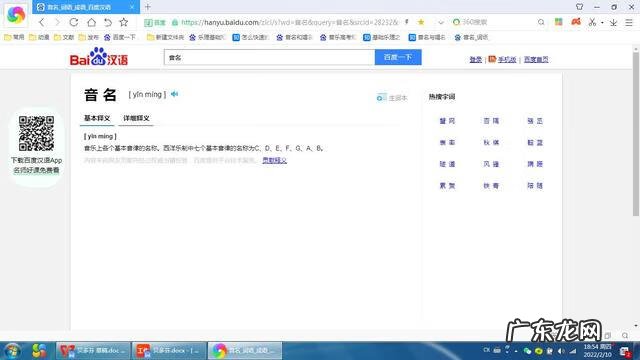Click the yellow star in the address bar
The image size is (640, 360).
pyautogui.click(x=421, y=22)
